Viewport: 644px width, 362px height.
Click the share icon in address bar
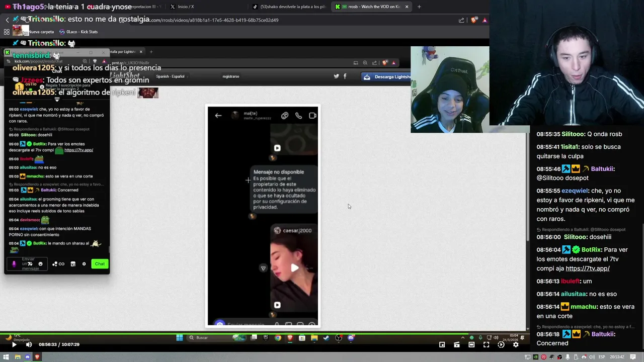[x=461, y=20]
